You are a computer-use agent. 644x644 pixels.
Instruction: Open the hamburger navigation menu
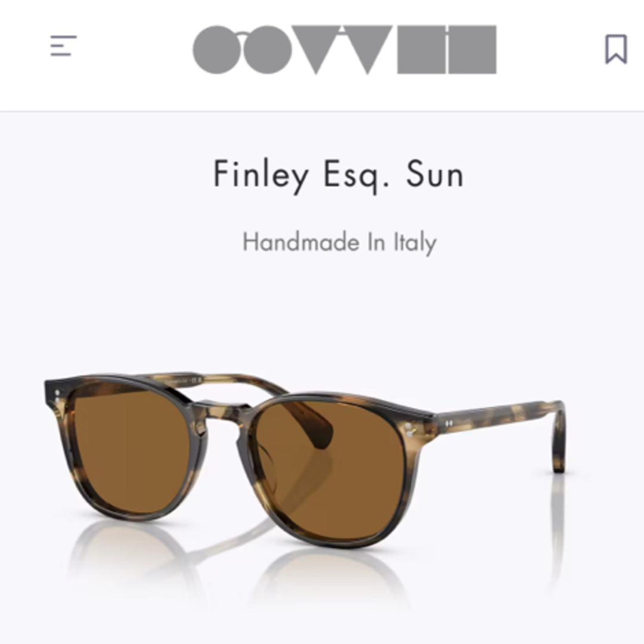(63, 45)
